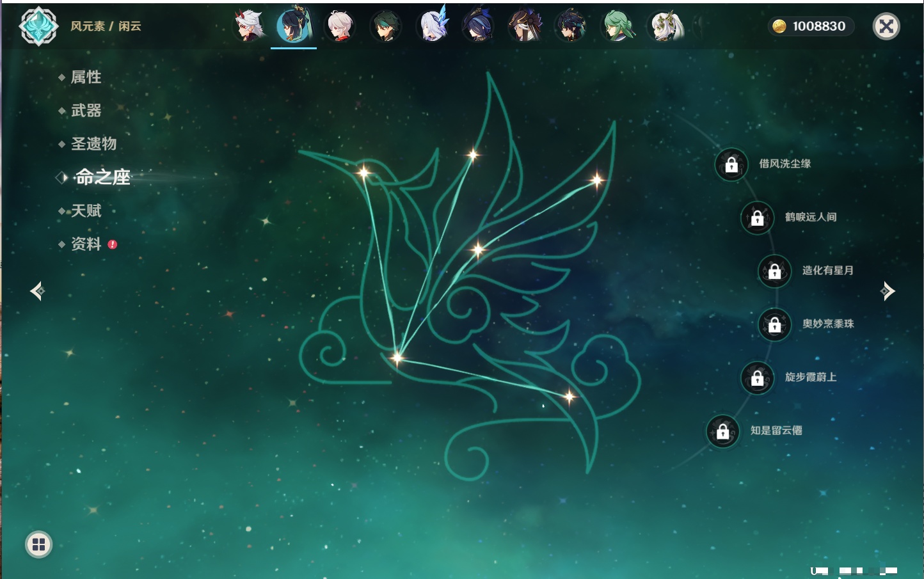Go to previous character with left arrow
The image size is (924, 579).
[37, 291]
